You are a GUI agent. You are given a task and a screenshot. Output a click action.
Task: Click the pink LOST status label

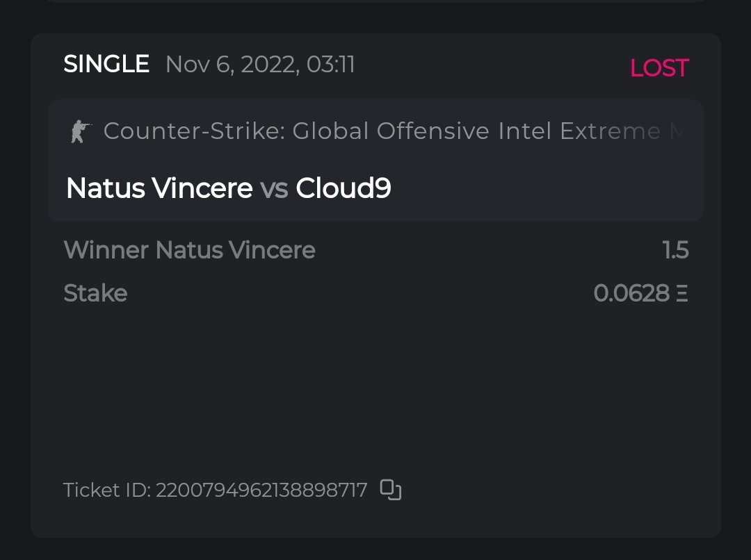(659, 68)
